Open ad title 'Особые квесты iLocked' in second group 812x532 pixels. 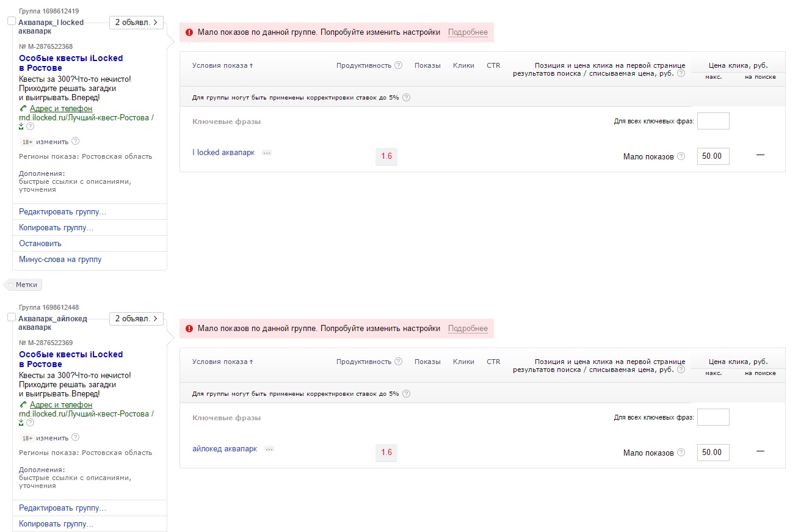71,359
